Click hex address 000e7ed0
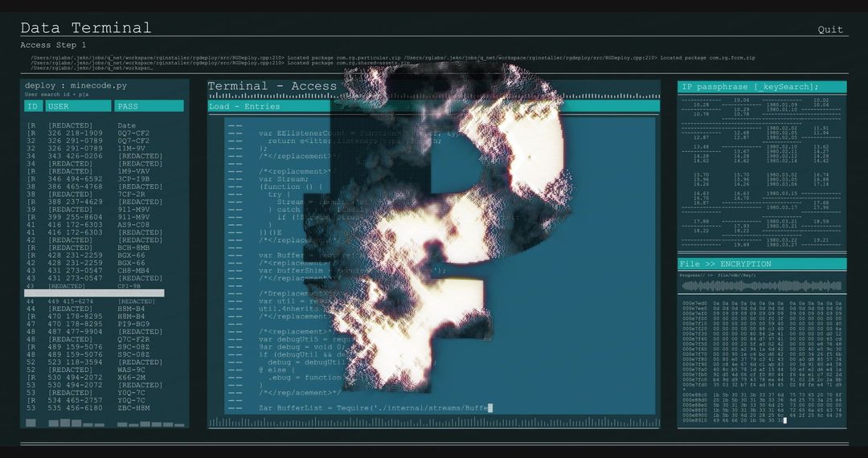Screen dimensions: 868x458 click(694, 304)
